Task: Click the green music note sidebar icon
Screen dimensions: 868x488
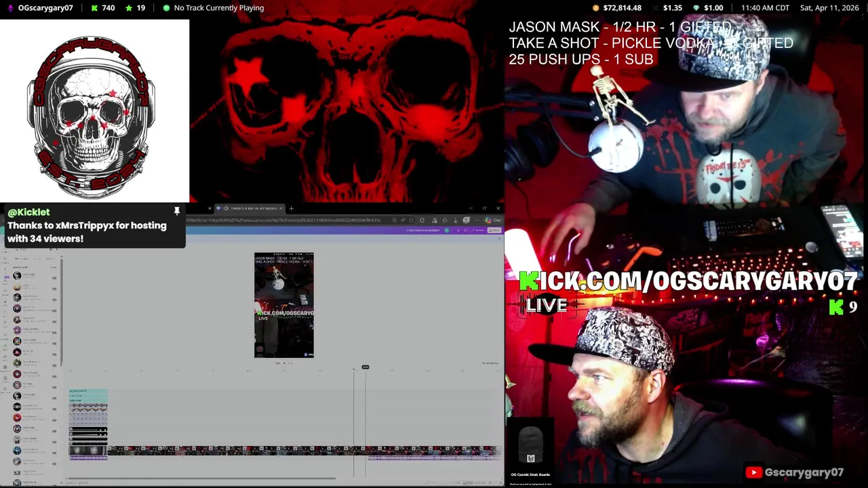Action: coord(5,346)
